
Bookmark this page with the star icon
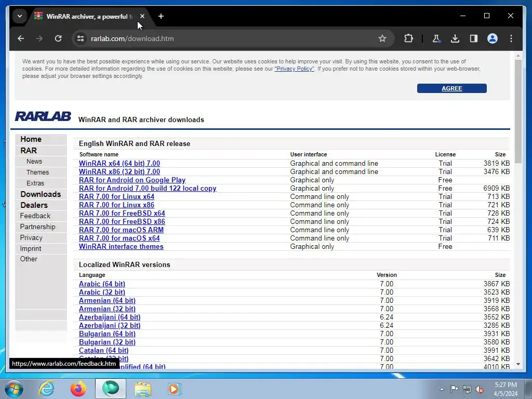[x=382, y=38]
